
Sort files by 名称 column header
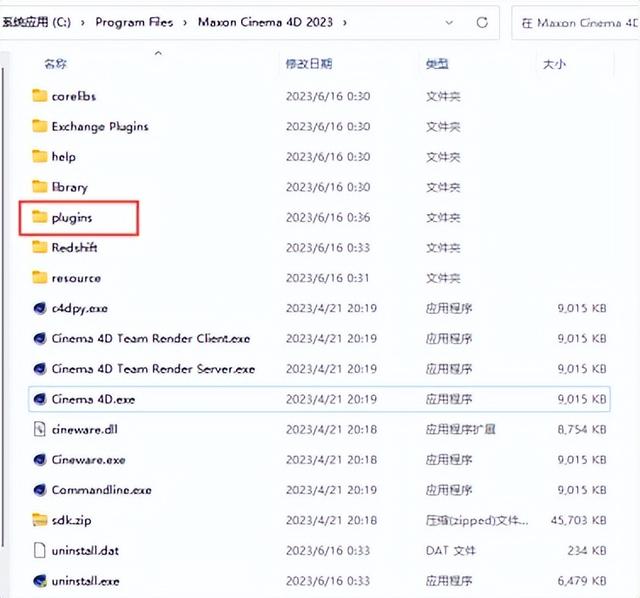(56, 64)
